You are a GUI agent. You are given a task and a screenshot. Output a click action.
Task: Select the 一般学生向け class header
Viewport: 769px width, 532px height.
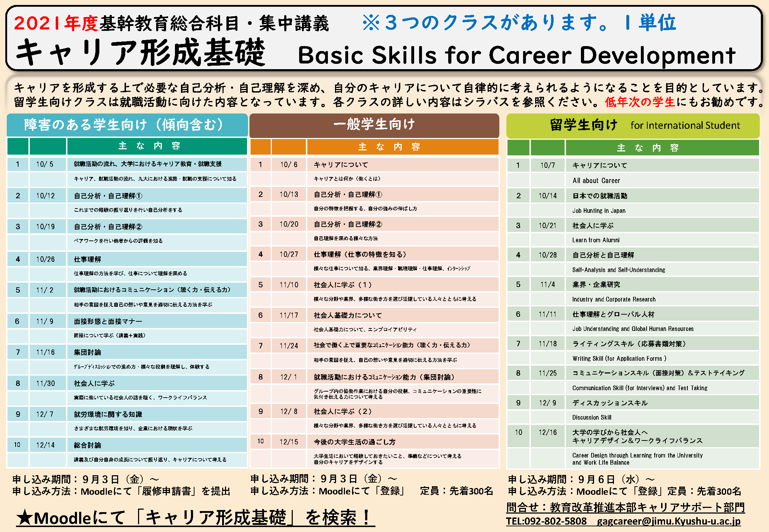(x=374, y=124)
